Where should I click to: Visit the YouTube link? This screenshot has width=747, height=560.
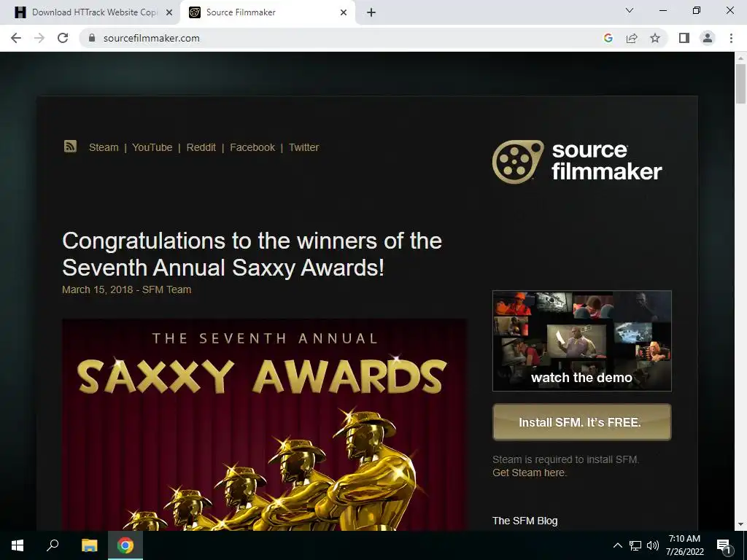(152, 147)
